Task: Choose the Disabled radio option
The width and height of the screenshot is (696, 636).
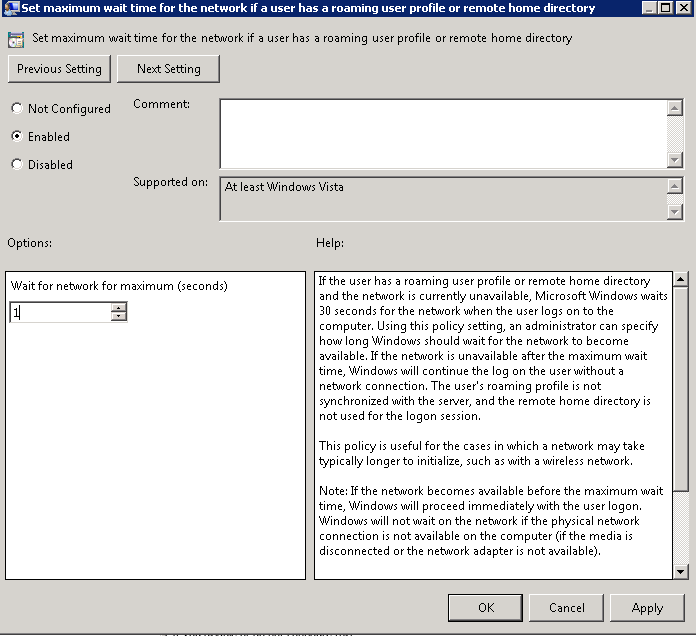Action: click(x=17, y=165)
